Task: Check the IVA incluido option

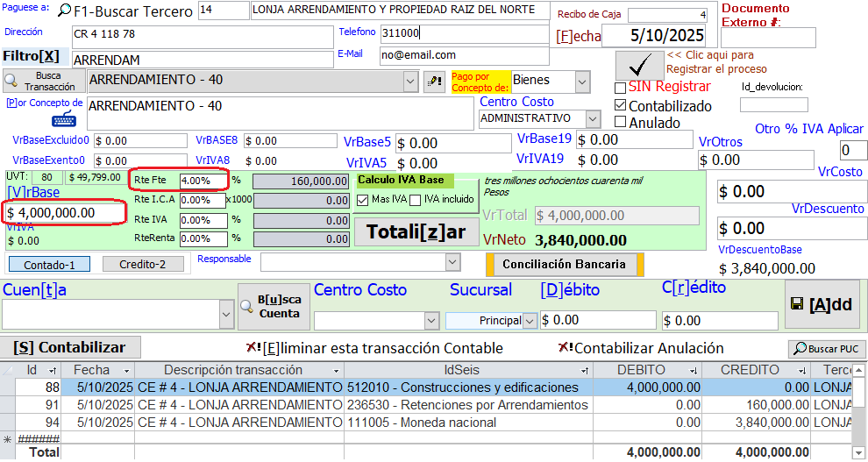Action: click(415, 199)
